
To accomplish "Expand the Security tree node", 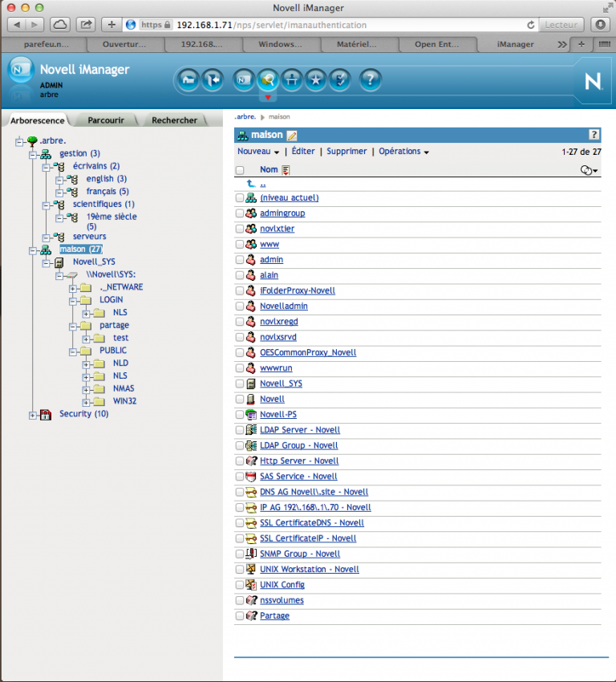I will (x=33, y=416).
